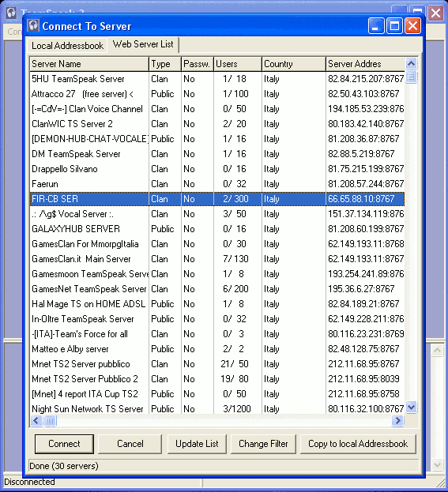Click main window scrollbar down arrow
448x492 pixels.
click(437, 464)
